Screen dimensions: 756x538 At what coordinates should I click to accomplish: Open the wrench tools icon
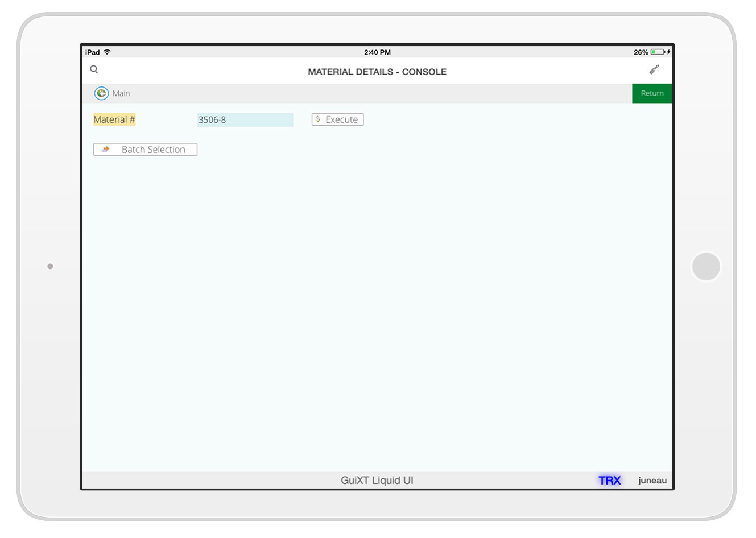[x=654, y=69]
